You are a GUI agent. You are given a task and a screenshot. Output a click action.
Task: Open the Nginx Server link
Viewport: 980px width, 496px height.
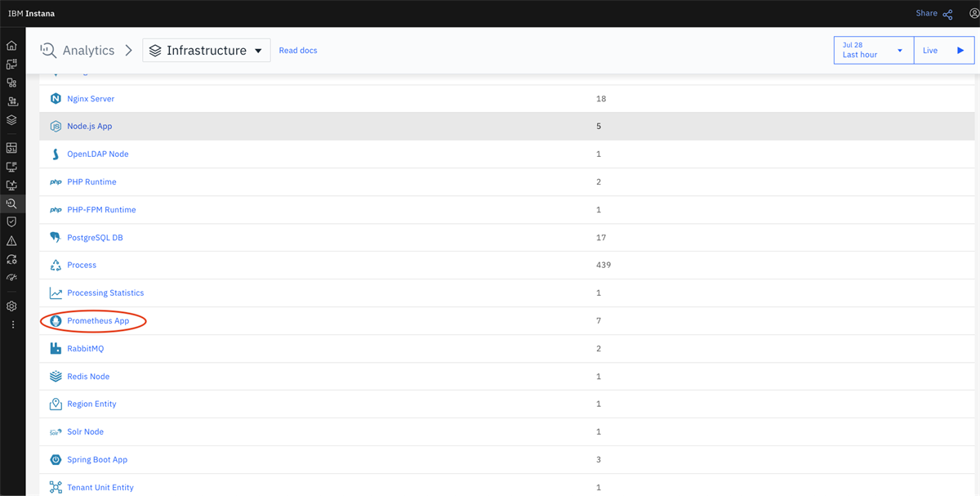tap(91, 99)
